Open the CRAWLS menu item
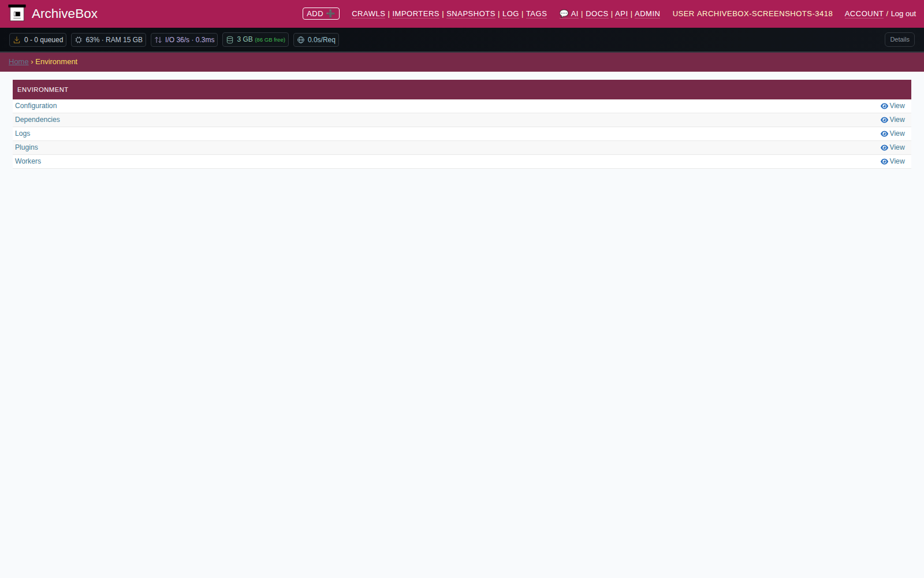This screenshot has width=924, height=578. (368, 14)
